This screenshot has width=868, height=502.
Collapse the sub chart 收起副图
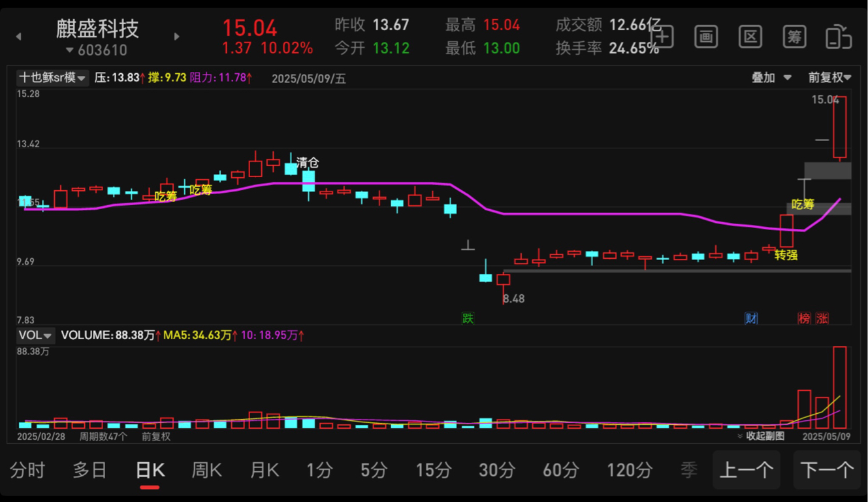pyautogui.click(x=760, y=436)
